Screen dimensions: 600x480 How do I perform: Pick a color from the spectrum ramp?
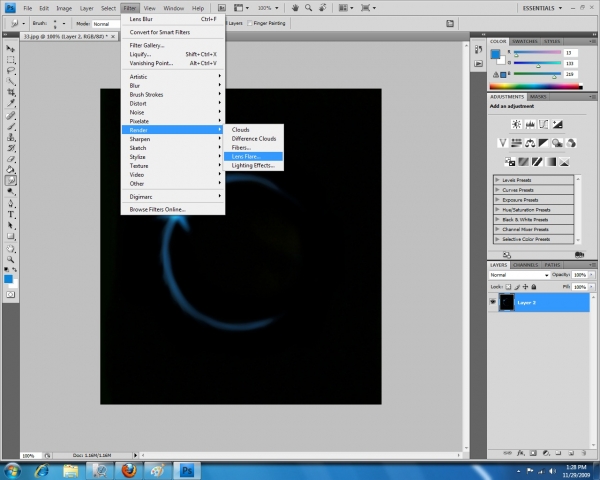(x=536, y=87)
